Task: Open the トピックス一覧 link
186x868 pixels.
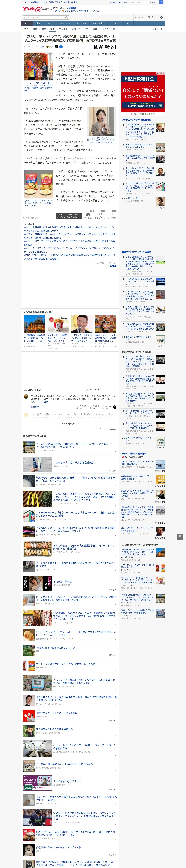Action: [x=155, y=29]
